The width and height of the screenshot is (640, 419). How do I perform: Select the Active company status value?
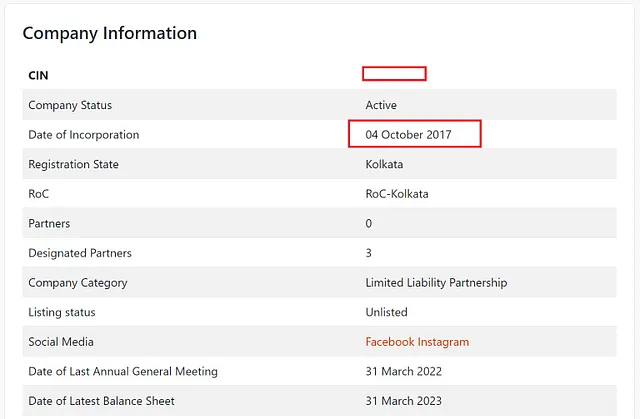coord(381,105)
